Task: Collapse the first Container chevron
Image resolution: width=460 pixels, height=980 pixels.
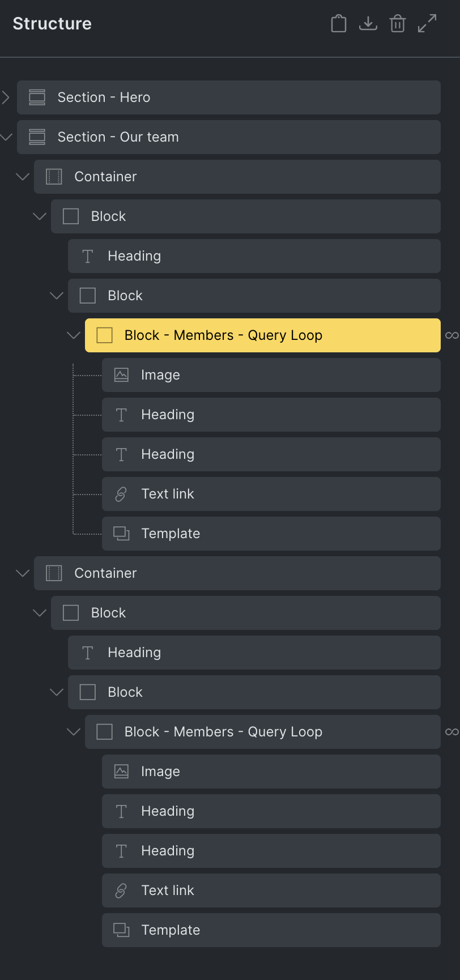Action: [23, 177]
